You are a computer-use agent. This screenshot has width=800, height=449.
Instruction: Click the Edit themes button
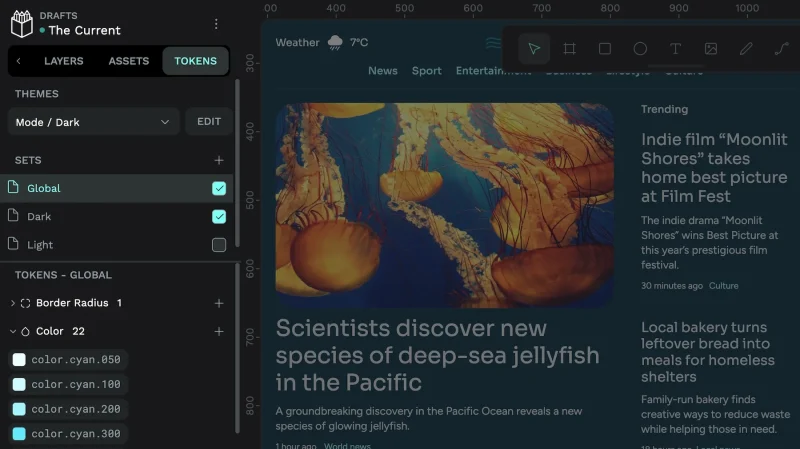click(209, 121)
